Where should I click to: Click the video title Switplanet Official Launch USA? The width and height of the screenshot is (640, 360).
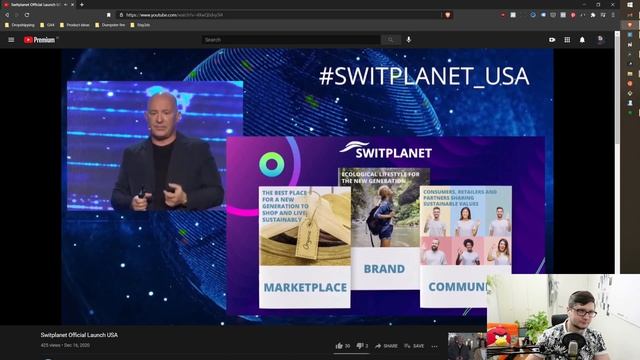tap(79, 335)
